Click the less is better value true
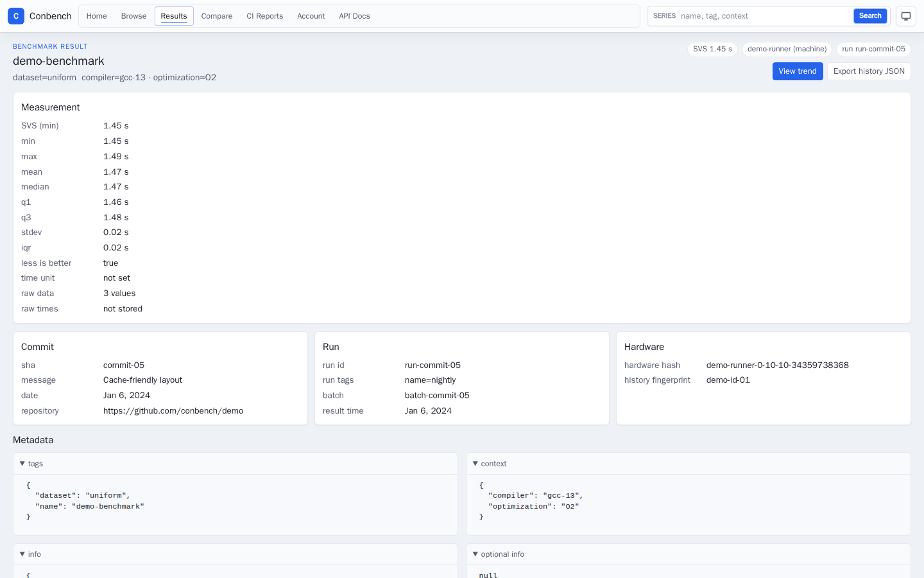The width and height of the screenshot is (924, 578). tap(111, 263)
